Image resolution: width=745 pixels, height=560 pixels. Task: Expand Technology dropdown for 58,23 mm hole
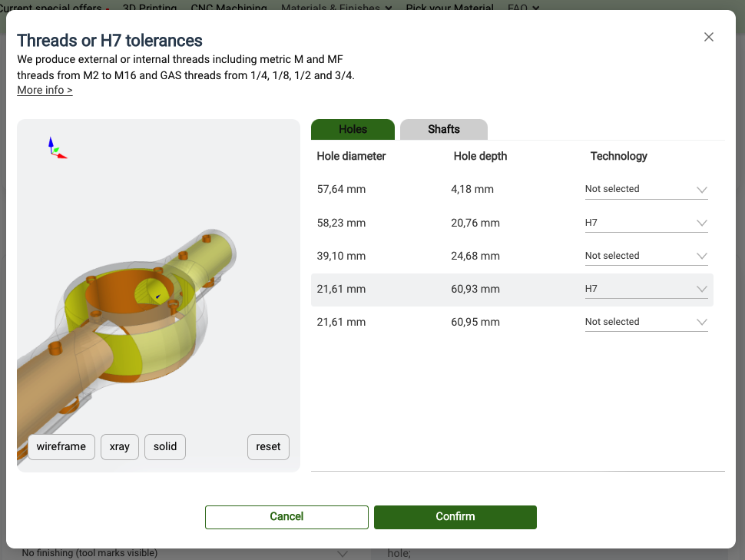pyautogui.click(x=646, y=223)
